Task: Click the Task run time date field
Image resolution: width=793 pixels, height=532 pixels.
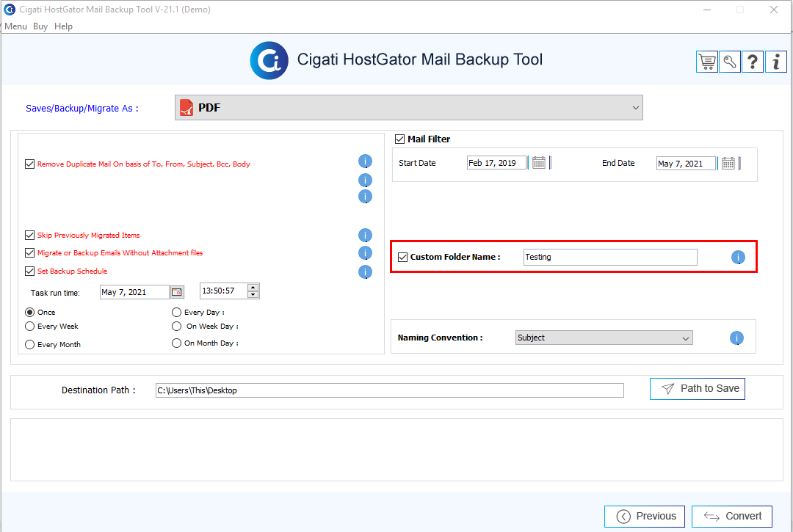Action: (134, 292)
